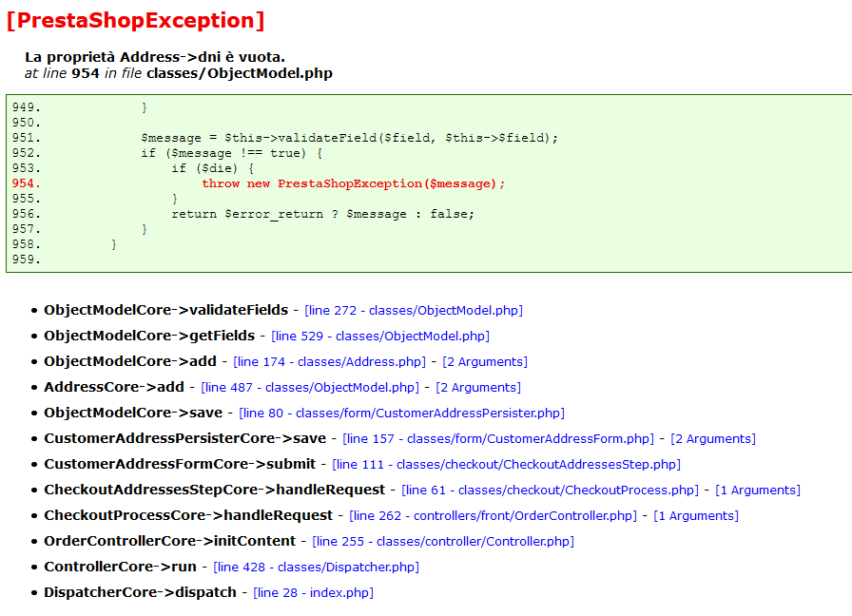Open link line 174 classes/Address.php

pos(329,362)
